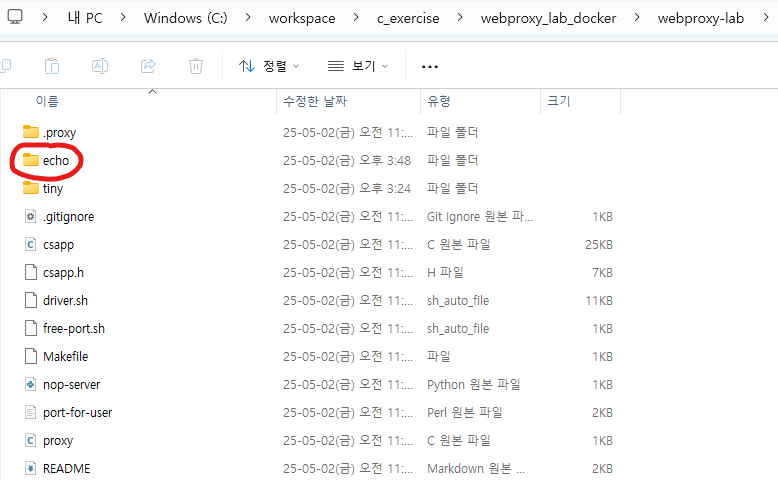Sort by 이름 column header
Screen dimensions: 778x480
click(x=47, y=101)
